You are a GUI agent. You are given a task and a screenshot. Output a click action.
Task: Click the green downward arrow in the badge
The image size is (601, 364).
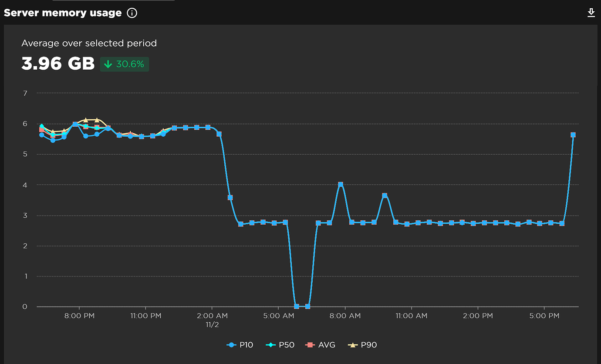click(x=108, y=64)
